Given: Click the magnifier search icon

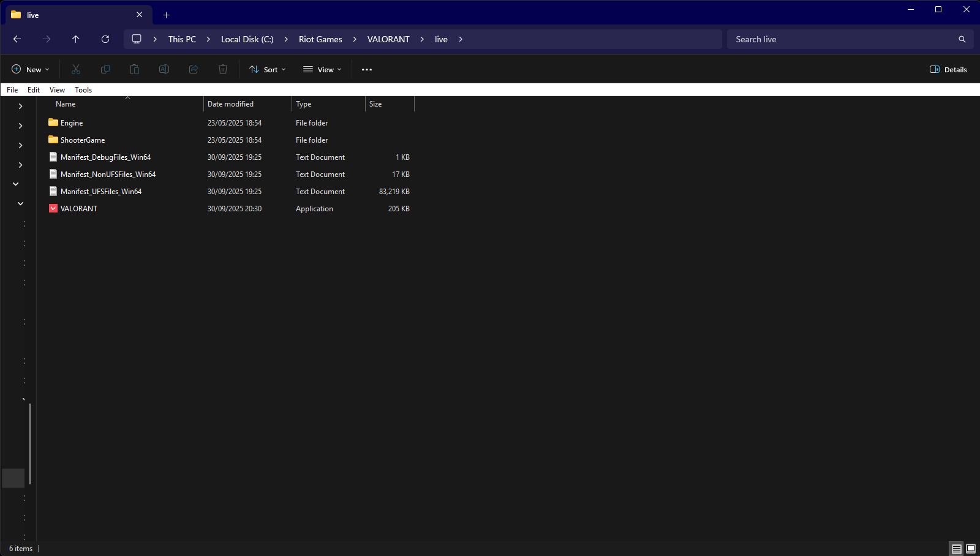Looking at the screenshot, I should pos(962,39).
